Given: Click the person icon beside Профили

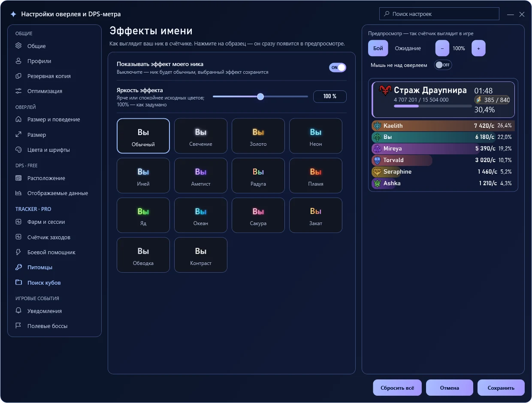Looking at the screenshot, I should tap(18, 61).
